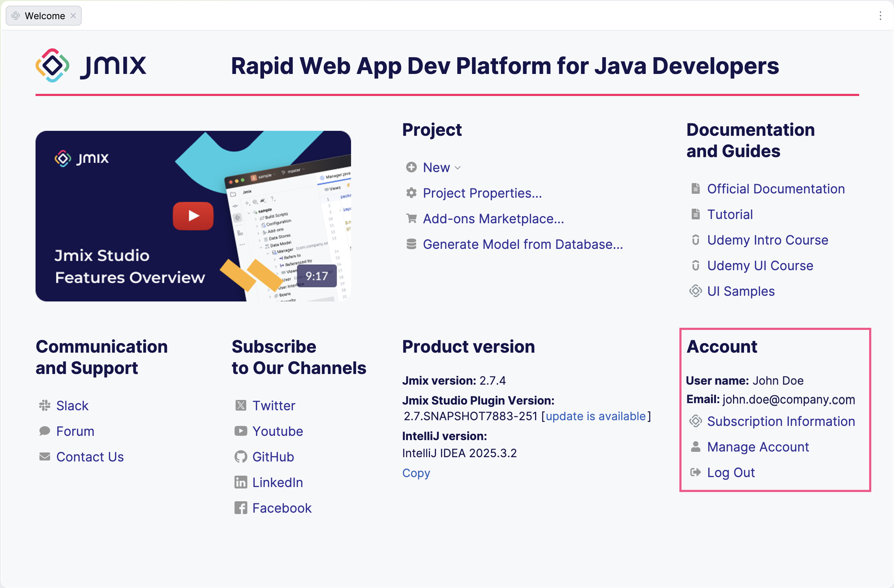Click the GitHub octocat icon

[x=241, y=456]
